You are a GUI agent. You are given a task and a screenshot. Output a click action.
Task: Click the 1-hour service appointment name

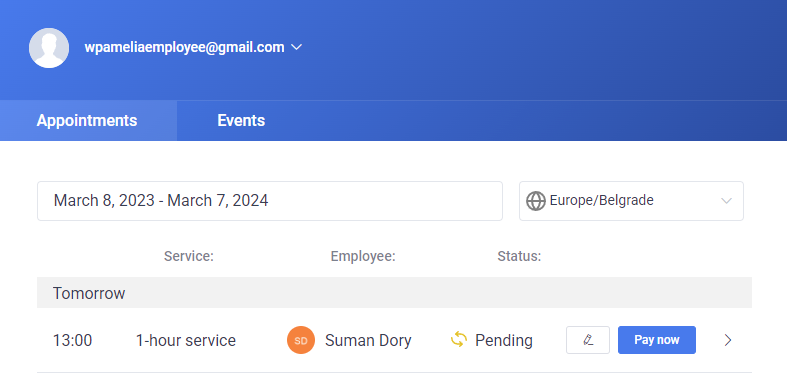click(x=186, y=340)
